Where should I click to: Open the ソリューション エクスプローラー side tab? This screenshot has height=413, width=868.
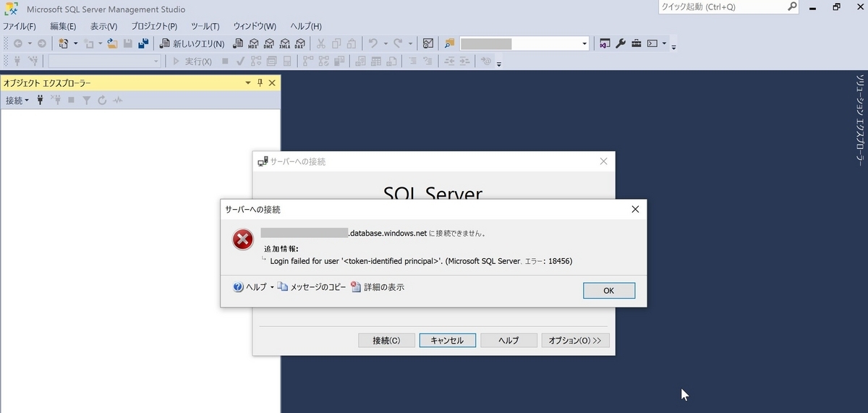860,119
